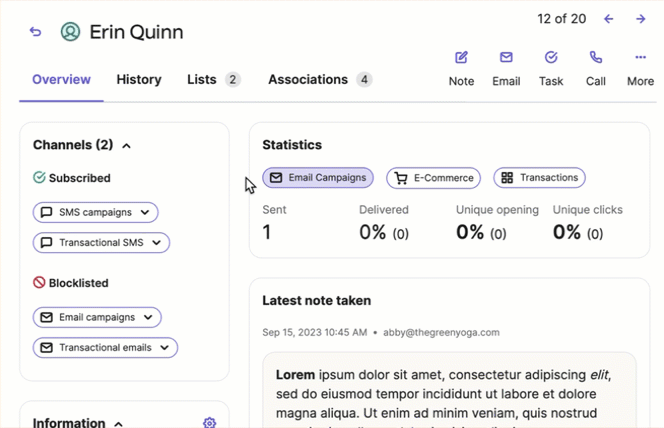Viewport: 664px width, 428px height.
Task: Click the Statistics heading
Action: 292,145
